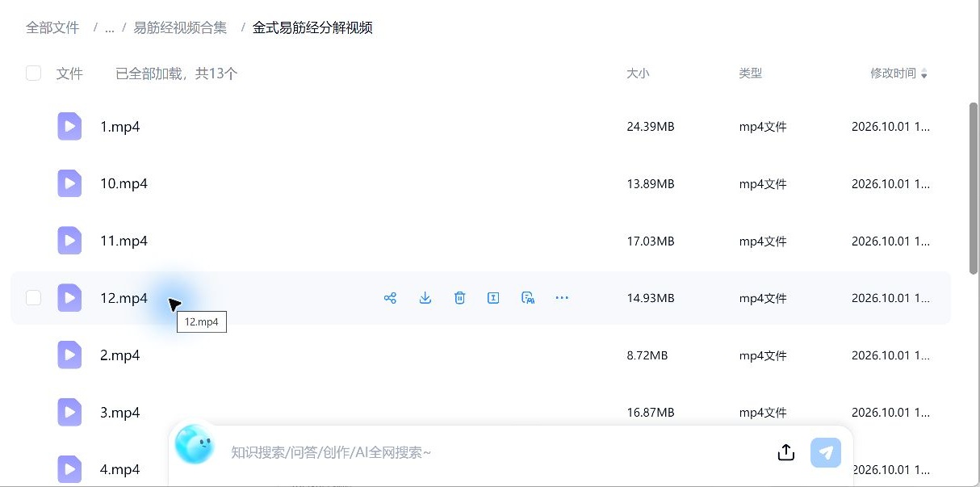Click the 24.39MB size value

[650, 127]
